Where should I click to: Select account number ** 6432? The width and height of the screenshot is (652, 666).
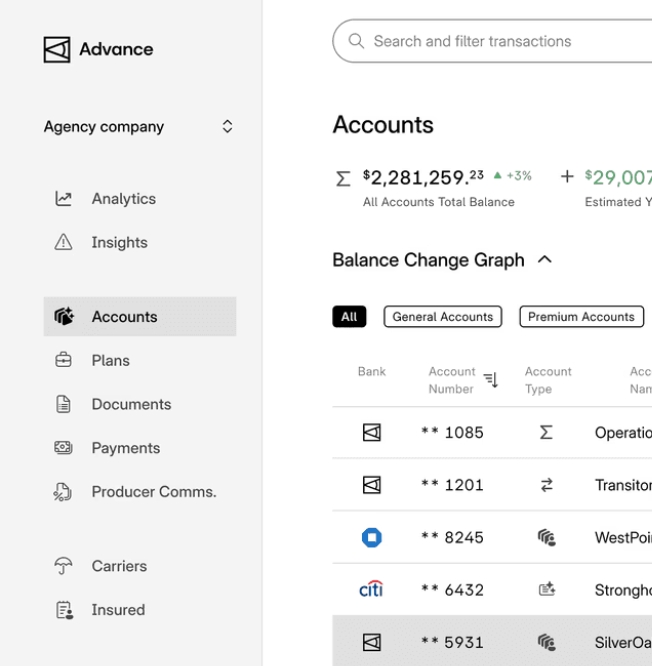(x=452, y=590)
